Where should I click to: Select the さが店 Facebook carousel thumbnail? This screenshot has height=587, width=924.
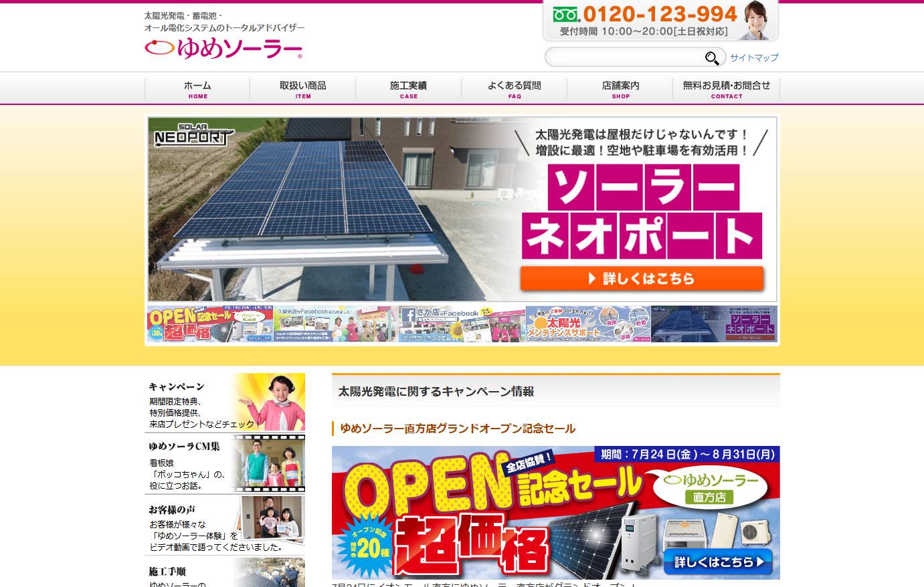click(x=462, y=324)
